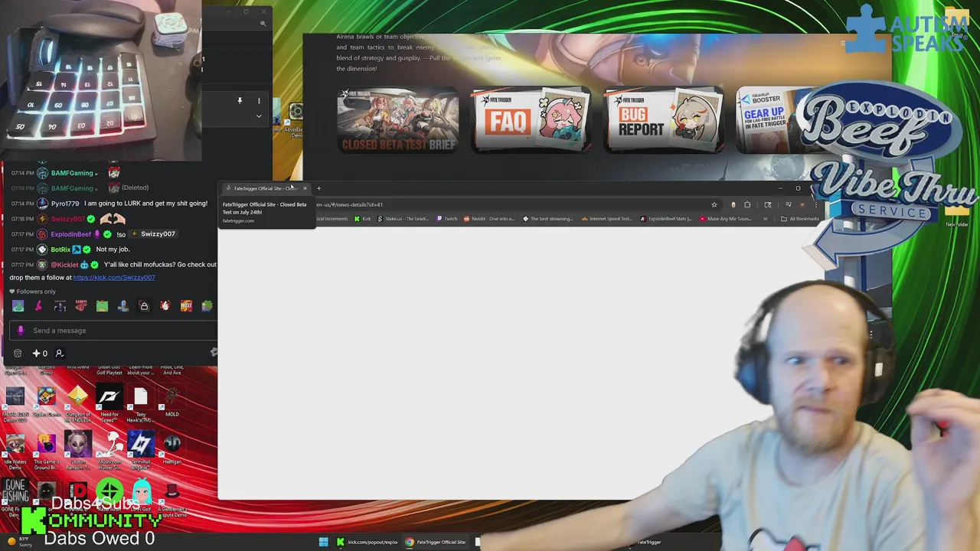Open the ExplodinBeef Stats bookmark

(666, 219)
